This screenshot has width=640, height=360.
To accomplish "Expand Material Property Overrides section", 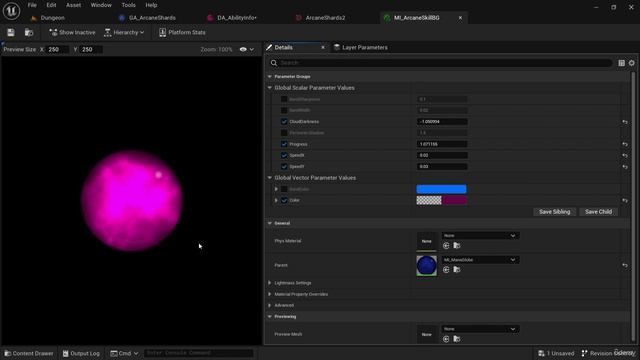I will (x=269, y=294).
